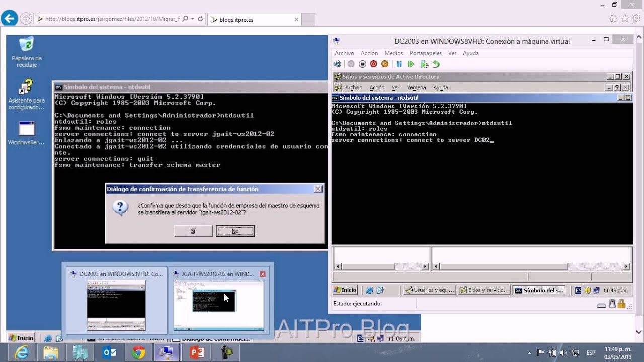Click the browser forward button
This screenshot has height=362, width=644.
click(26, 19)
